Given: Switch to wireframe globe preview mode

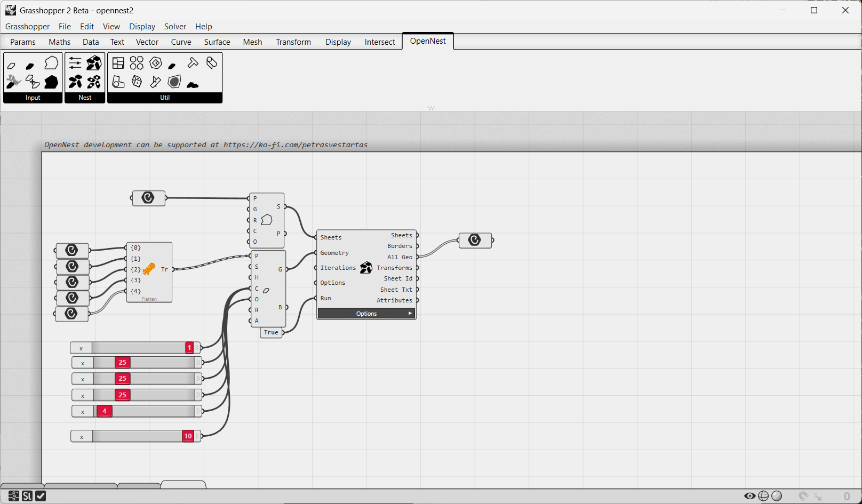Looking at the screenshot, I should coord(763,496).
